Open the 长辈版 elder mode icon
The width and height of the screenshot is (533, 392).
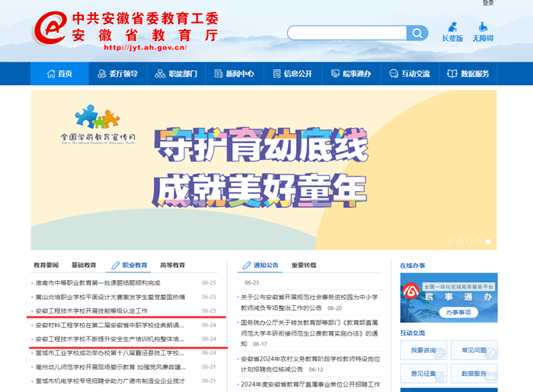click(452, 31)
